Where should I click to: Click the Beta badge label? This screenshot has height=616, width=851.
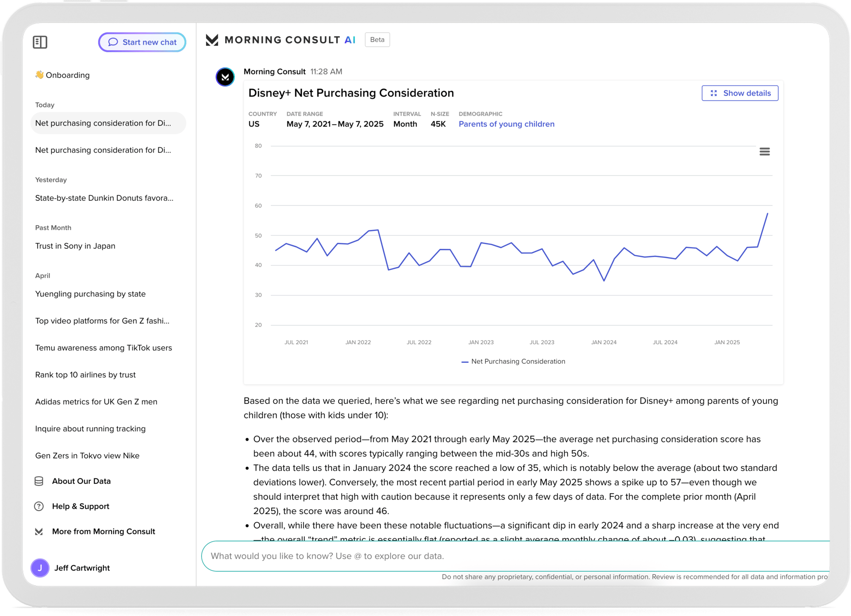coord(377,40)
